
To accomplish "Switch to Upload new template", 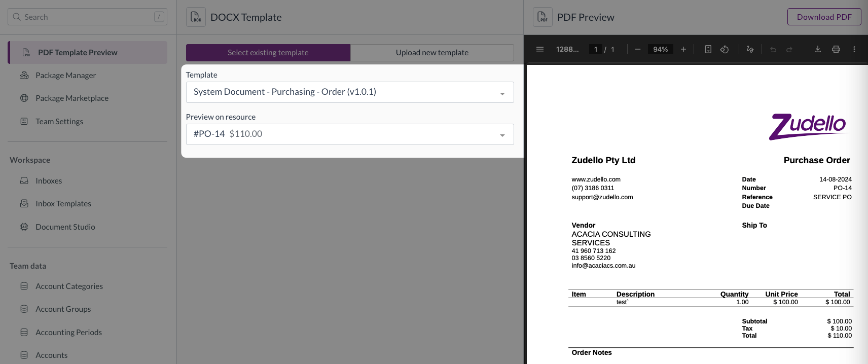I will tap(432, 53).
